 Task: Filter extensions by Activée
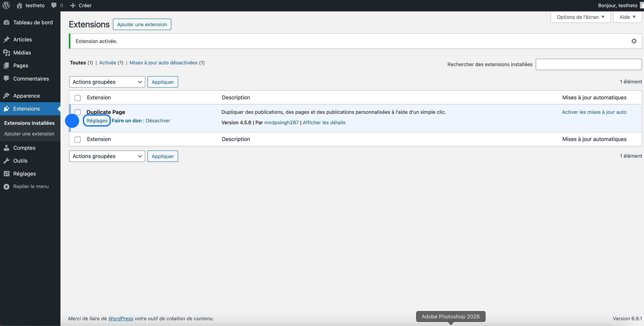tap(107, 63)
